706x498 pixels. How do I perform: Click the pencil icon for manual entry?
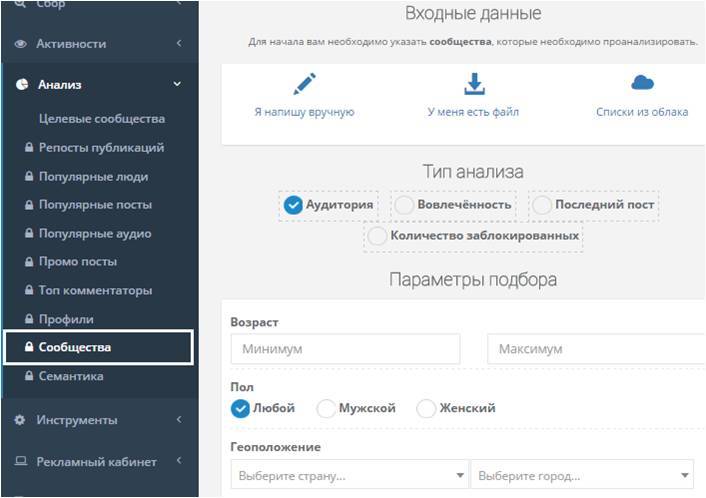pyautogui.click(x=304, y=84)
